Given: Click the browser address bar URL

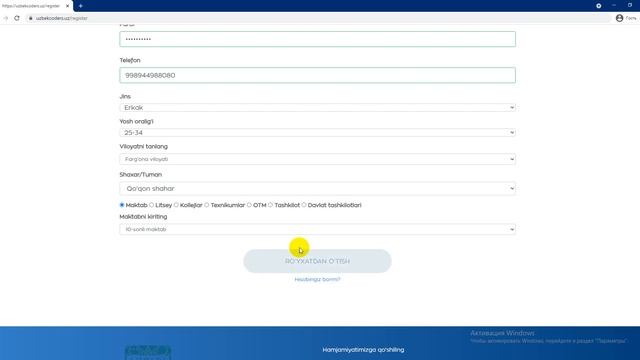Looking at the screenshot, I should click(62, 18).
